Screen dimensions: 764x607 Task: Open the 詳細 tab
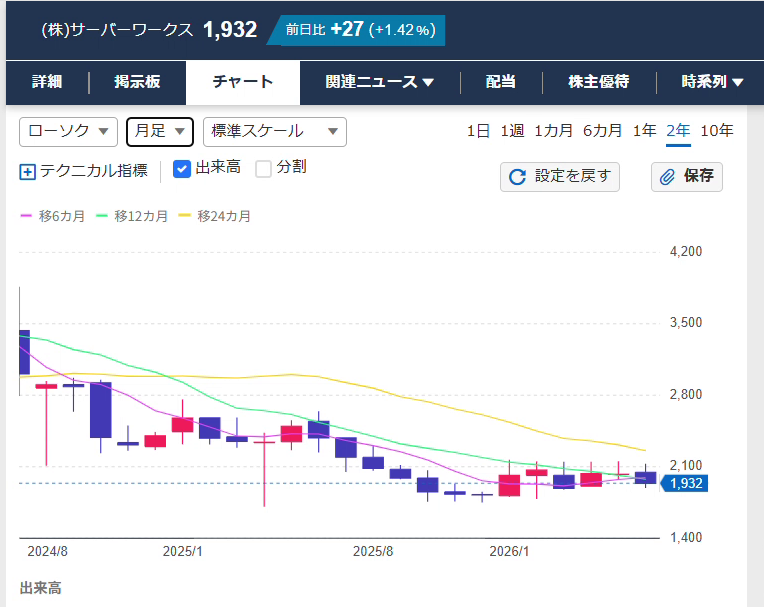[47, 82]
